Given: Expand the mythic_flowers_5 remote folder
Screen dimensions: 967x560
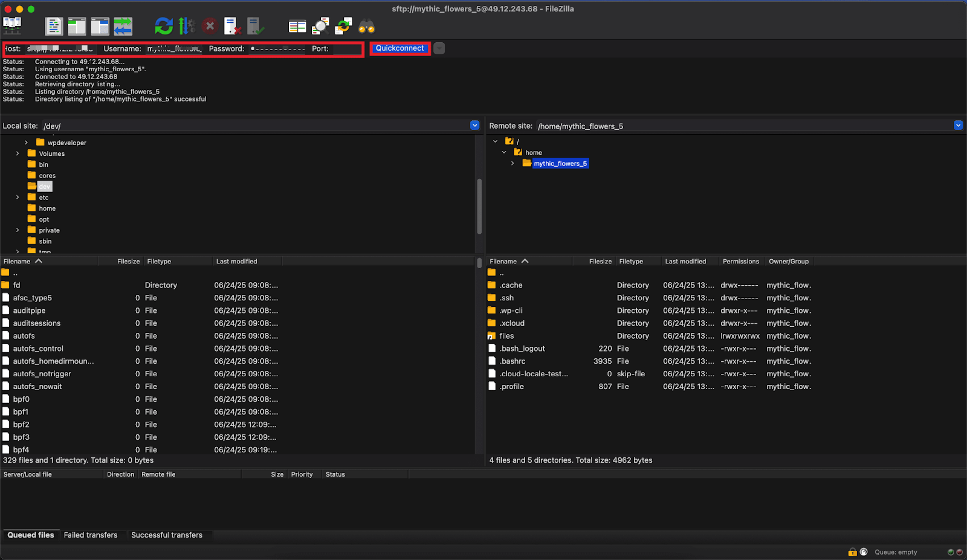Looking at the screenshot, I should (x=513, y=164).
